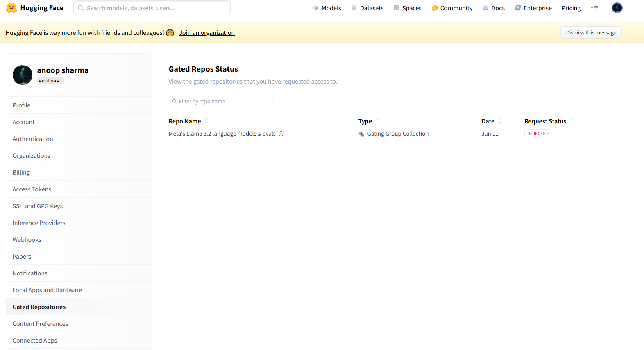Open the Datasets menu item
Image resolution: width=644 pixels, height=350 pixels.
point(368,8)
